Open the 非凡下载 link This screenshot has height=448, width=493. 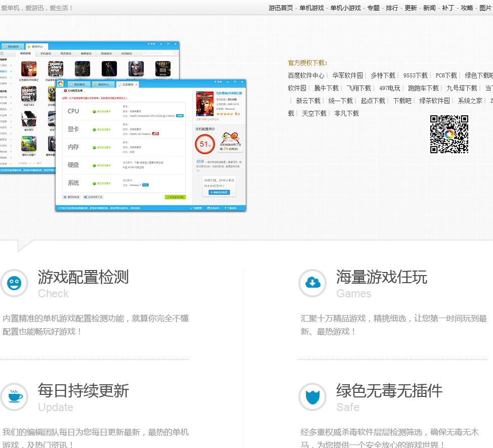tap(346, 113)
